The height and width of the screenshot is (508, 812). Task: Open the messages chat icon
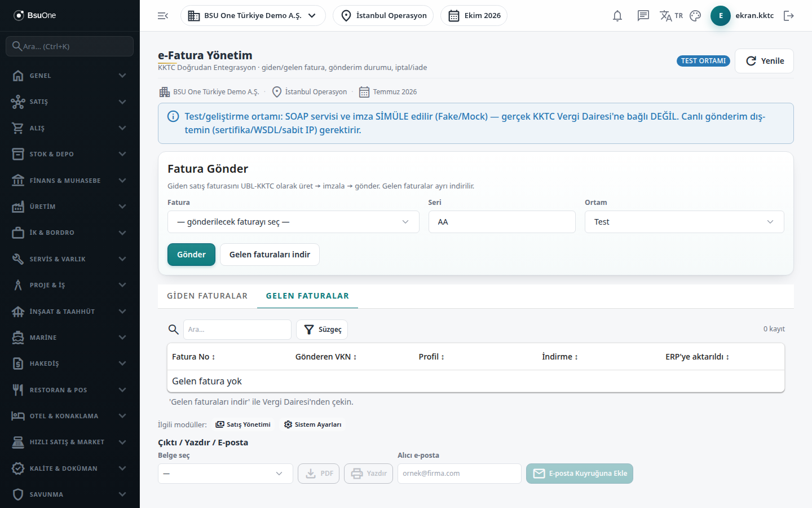point(643,16)
